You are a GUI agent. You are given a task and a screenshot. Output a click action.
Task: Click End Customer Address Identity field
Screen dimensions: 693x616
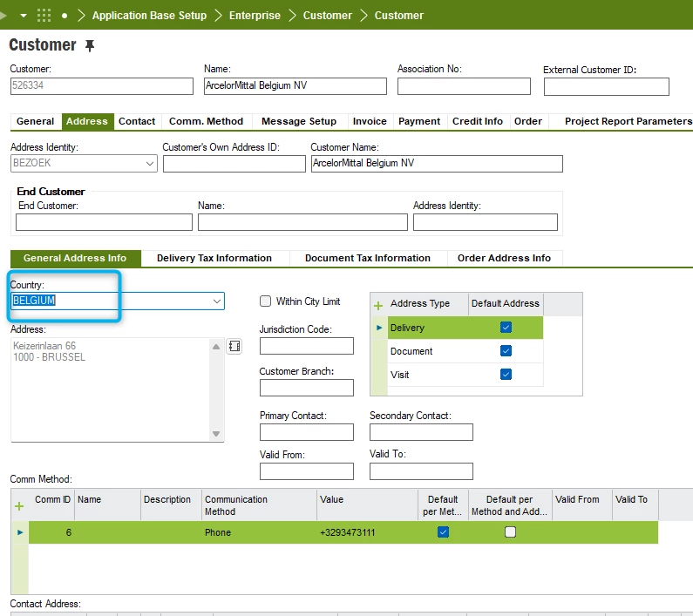coord(486,222)
